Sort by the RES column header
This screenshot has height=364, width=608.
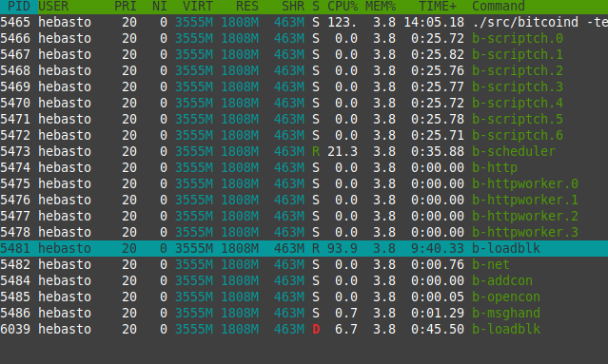tap(247, 7)
